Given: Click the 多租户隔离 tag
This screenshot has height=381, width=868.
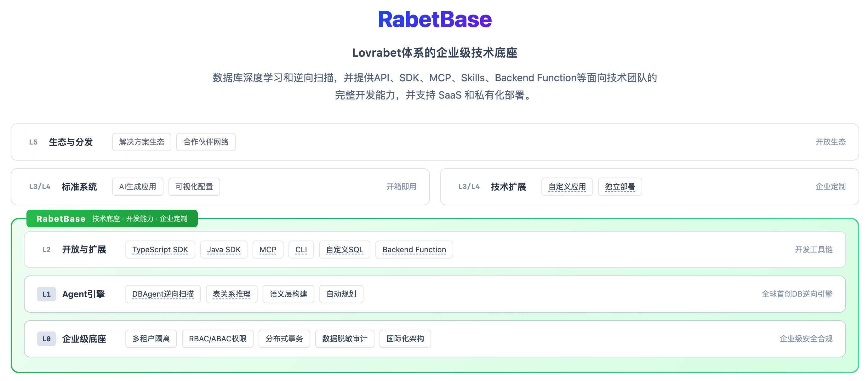Looking at the screenshot, I should point(151,338).
